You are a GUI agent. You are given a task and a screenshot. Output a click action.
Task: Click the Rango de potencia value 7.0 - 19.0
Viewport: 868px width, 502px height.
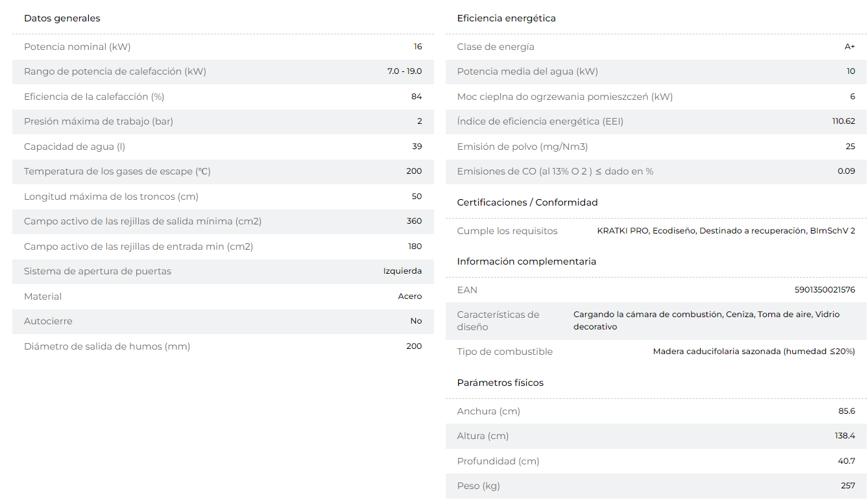coord(405,71)
